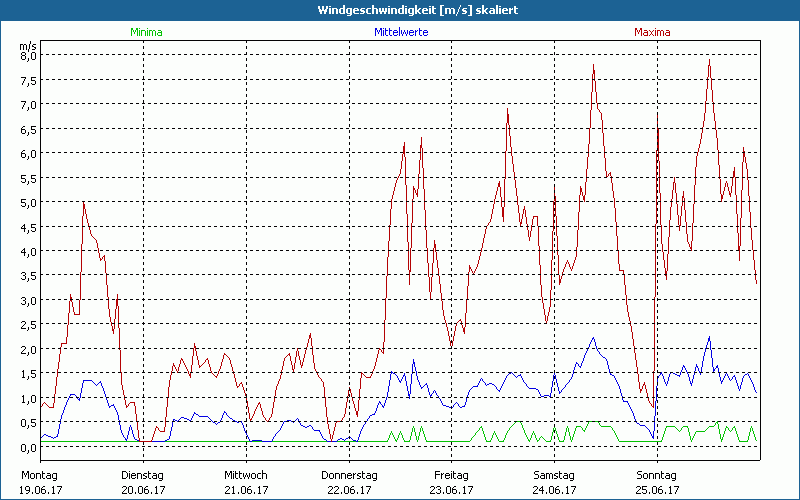Image resolution: width=800 pixels, height=500 pixels.
Task: Click the 0,5 y-axis tick label
Action: [28, 423]
